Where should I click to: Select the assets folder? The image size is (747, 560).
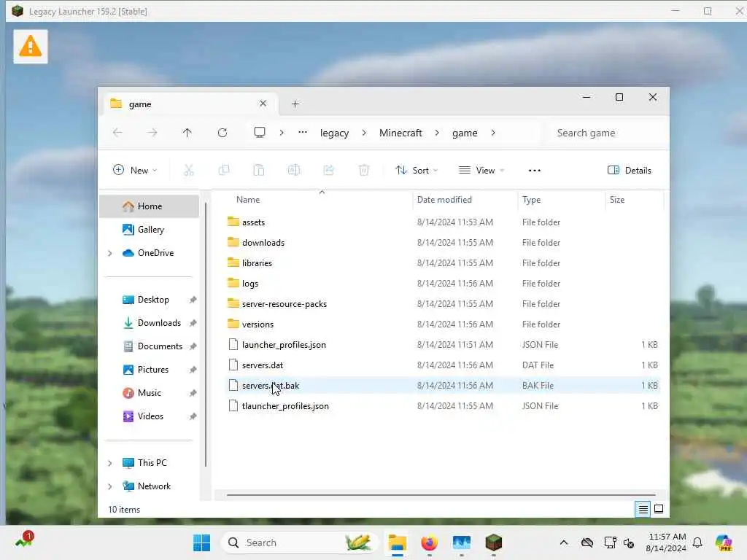(x=442, y=222)
